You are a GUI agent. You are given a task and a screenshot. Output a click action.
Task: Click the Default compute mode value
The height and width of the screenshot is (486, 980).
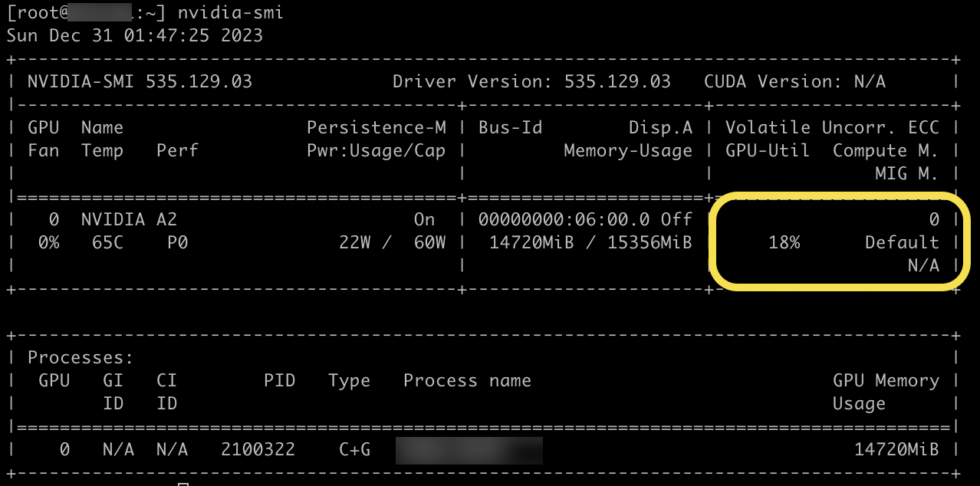[x=902, y=243]
